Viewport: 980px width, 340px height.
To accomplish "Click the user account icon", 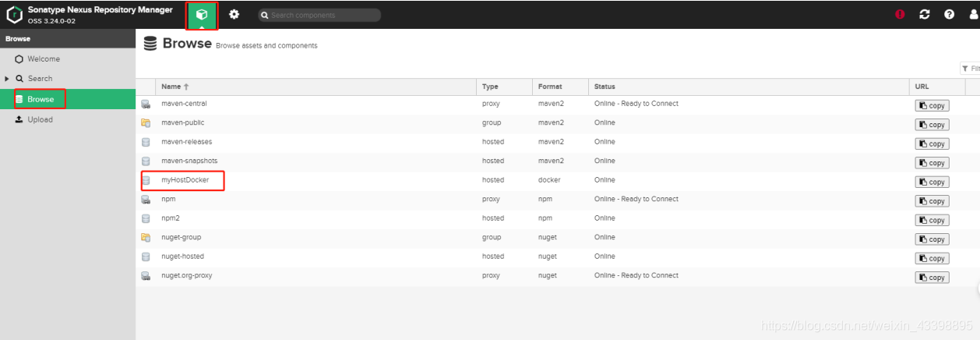I will [x=974, y=15].
